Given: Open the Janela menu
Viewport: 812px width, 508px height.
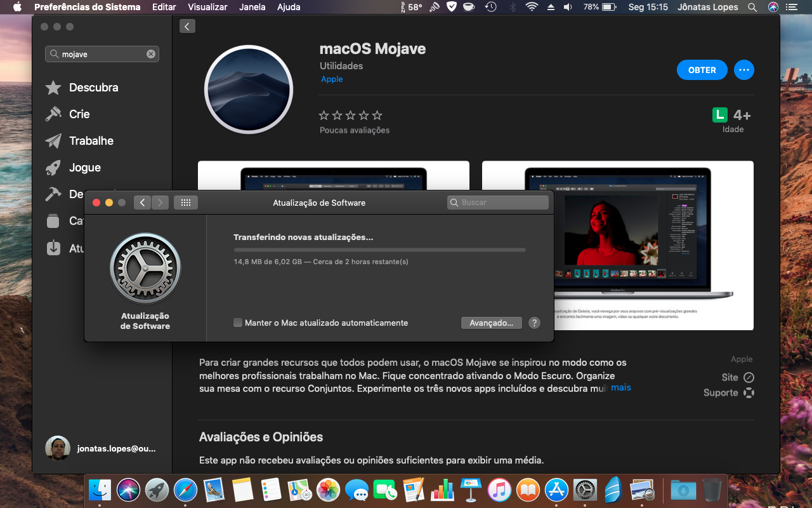Looking at the screenshot, I should click(x=252, y=7).
